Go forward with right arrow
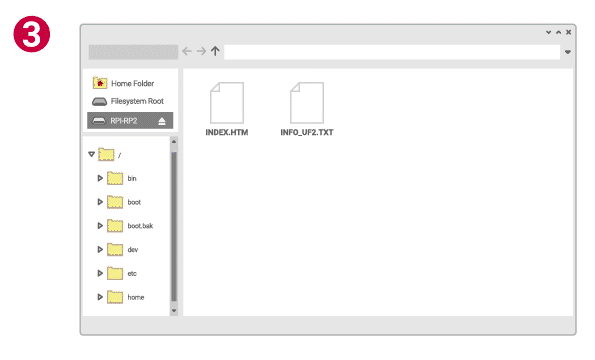 pyautogui.click(x=201, y=51)
